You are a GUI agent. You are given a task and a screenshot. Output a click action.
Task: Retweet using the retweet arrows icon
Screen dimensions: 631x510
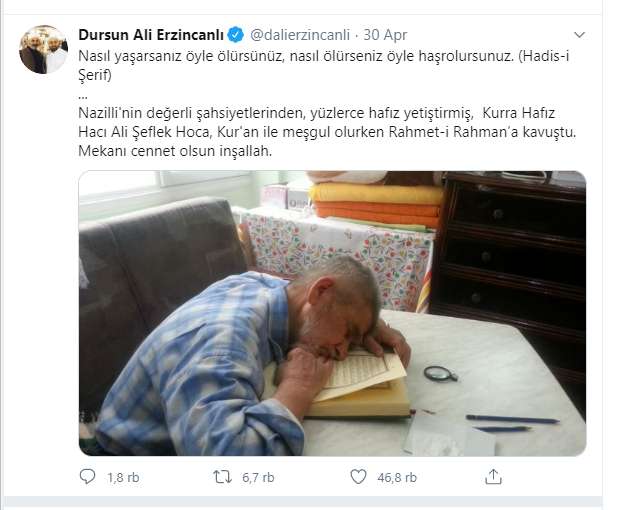223,477
